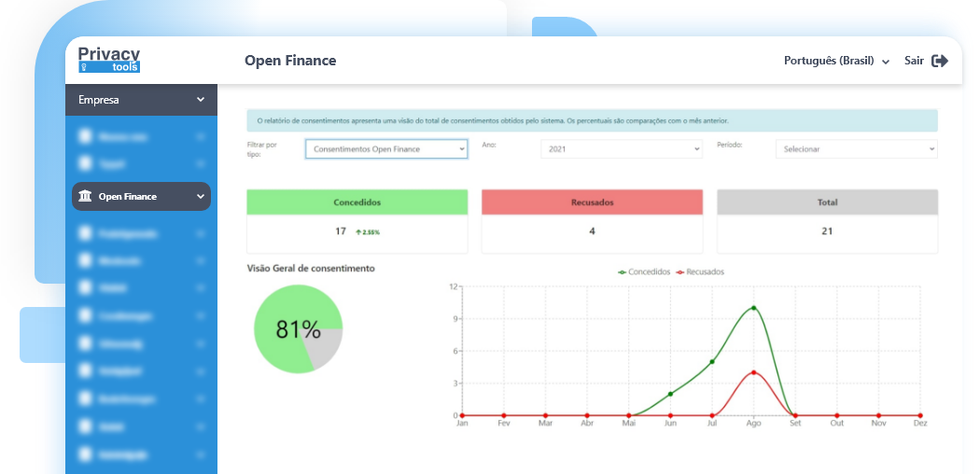Image resolution: width=980 pixels, height=474 pixels.
Task: Click the green Concedidos legend marker
Action: (622, 272)
